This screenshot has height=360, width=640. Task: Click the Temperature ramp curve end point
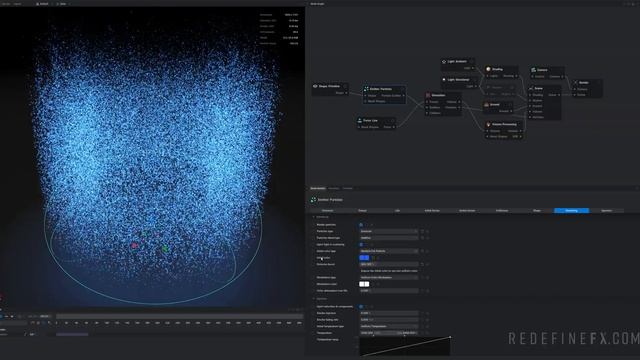click(450, 337)
